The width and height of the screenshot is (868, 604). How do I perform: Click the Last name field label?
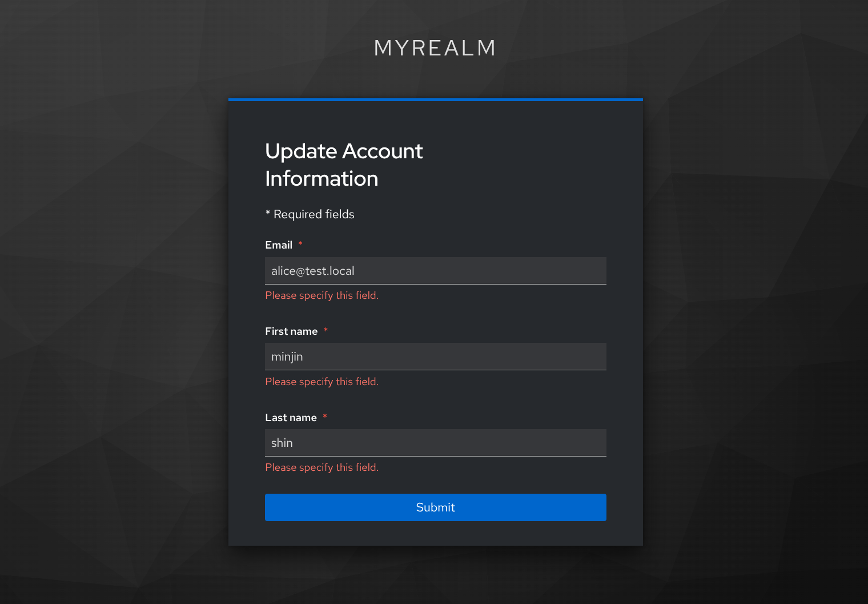[x=291, y=418]
